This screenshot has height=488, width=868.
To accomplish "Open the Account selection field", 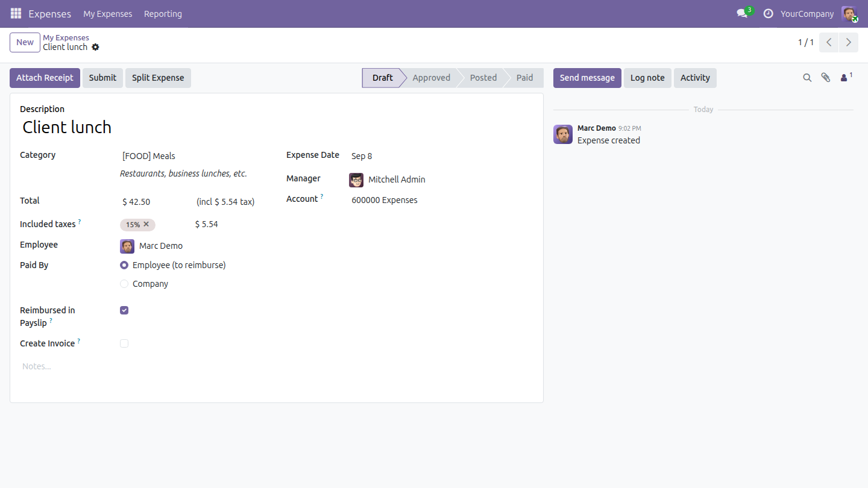I will pos(441,200).
